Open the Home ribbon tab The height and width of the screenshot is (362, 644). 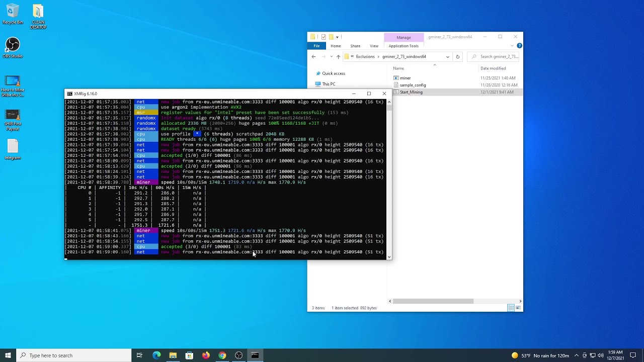tap(336, 46)
